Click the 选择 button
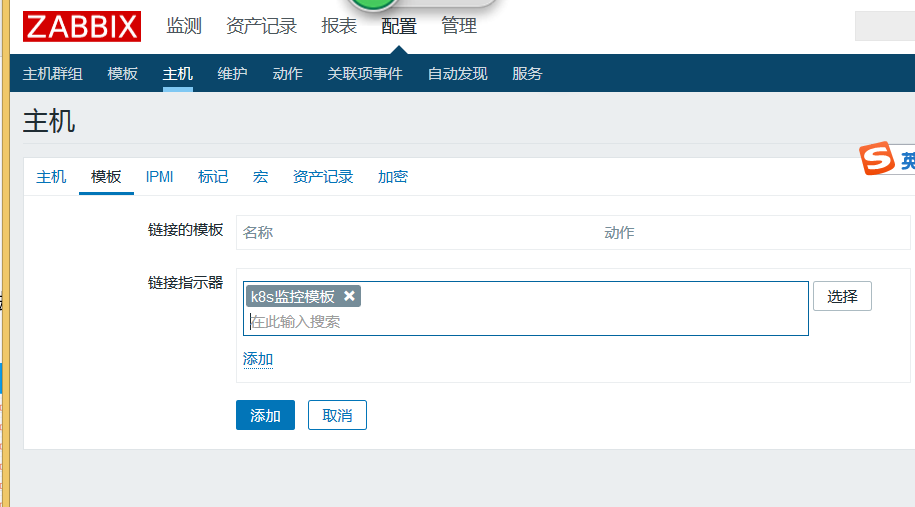915x507 pixels. (x=842, y=296)
